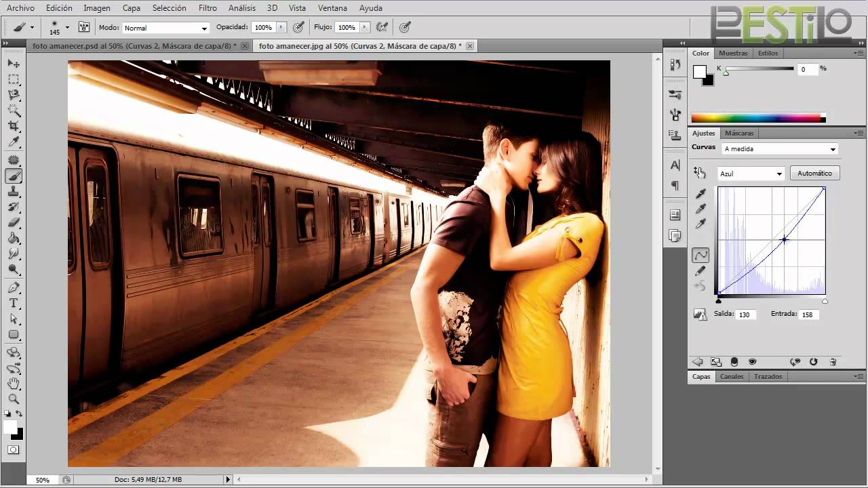Toggle tablet pressure controls size
The width and height of the screenshot is (868, 488).
(405, 27)
